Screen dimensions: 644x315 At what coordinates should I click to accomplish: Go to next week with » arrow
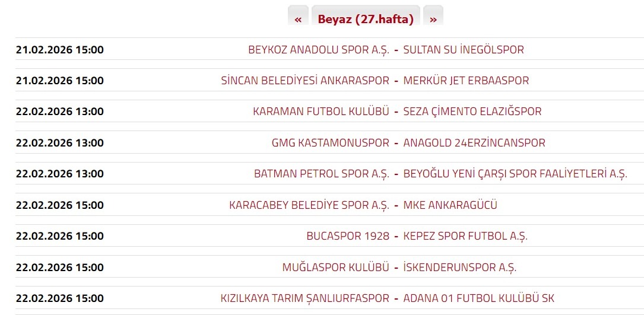(433, 19)
